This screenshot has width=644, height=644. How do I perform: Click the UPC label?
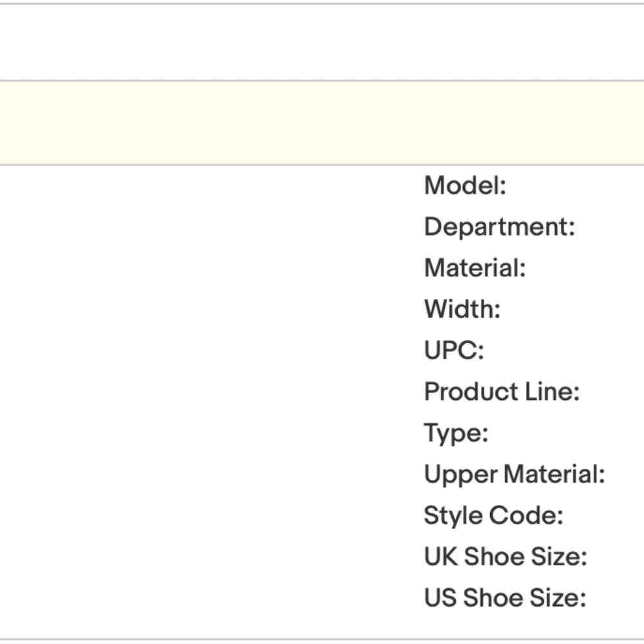[x=453, y=351]
